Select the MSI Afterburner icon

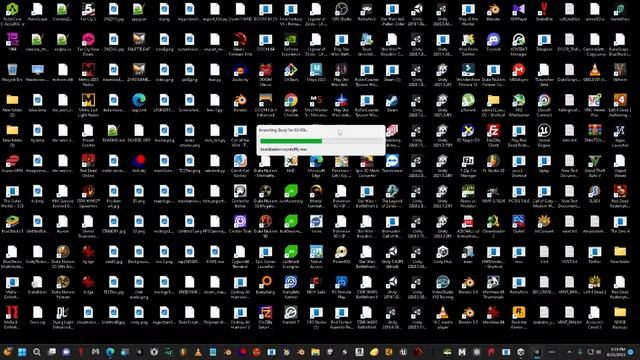518,103
